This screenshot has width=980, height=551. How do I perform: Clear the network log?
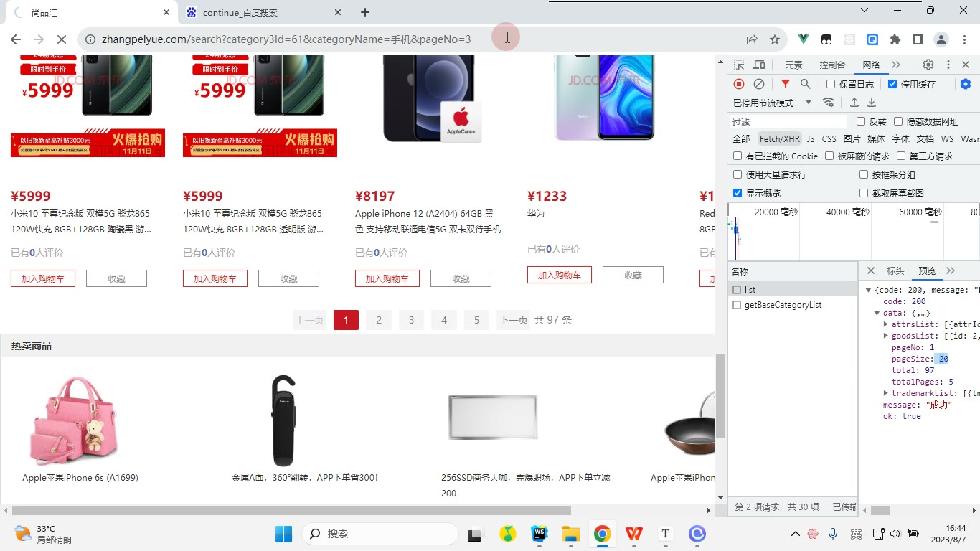pos(759,84)
